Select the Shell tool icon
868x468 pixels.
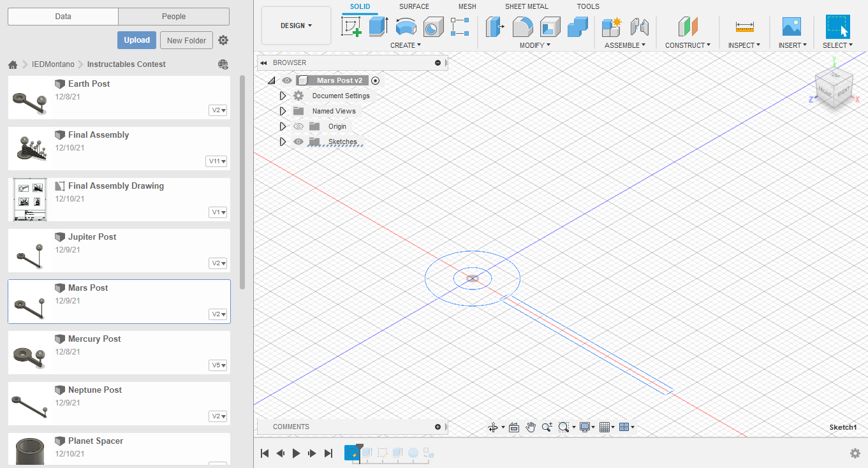coord(550,27)
